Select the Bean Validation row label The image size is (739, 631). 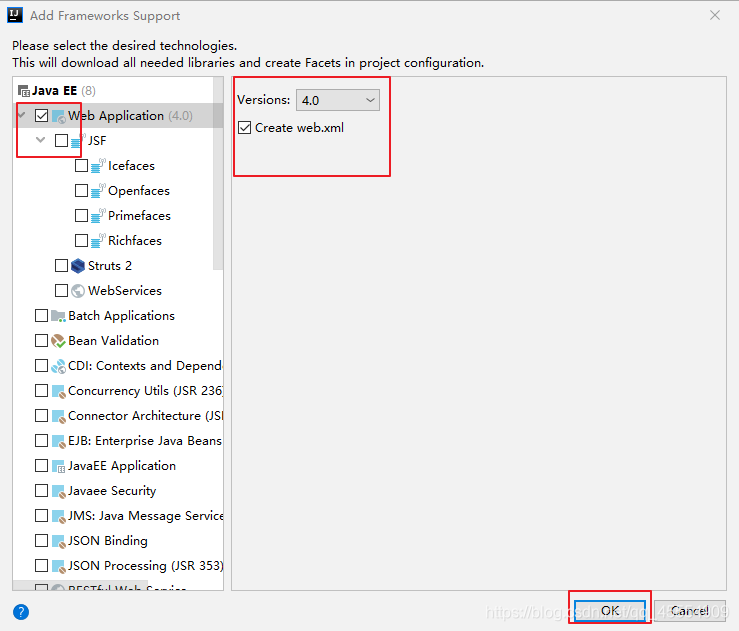click(114, 340)
